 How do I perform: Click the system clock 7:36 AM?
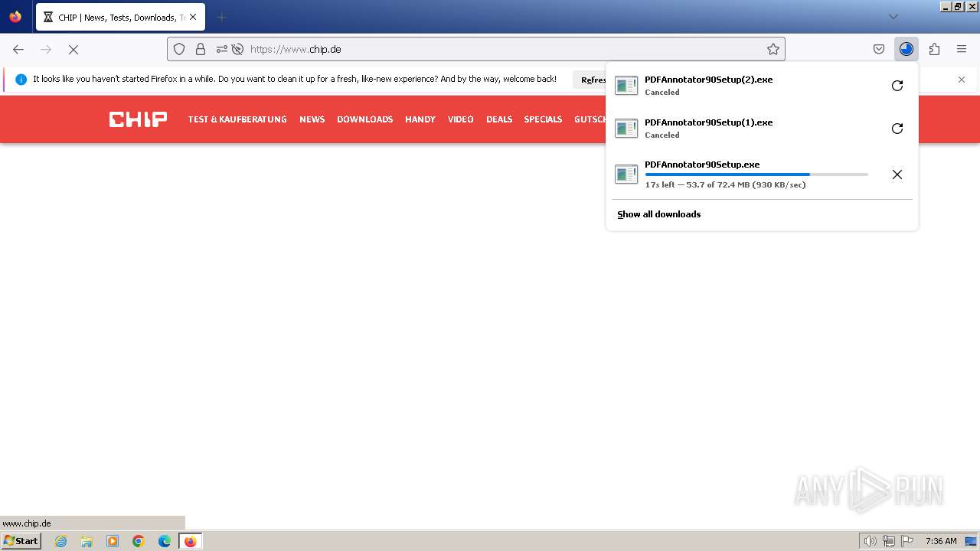point(941,541)
